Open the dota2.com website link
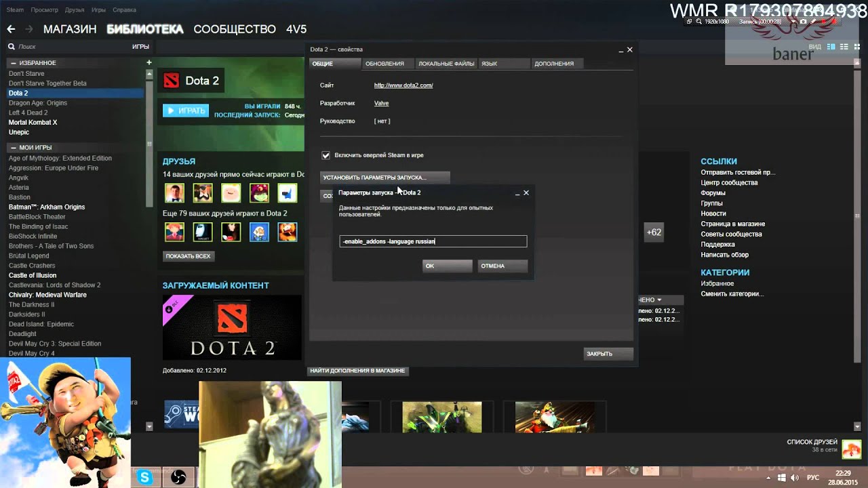This screenshot has height=488, width=868. [x=403, y=85]
